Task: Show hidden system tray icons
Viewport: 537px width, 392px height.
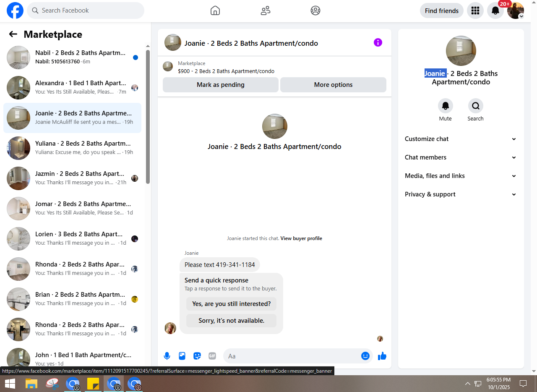Action: [x=467, y=384]
